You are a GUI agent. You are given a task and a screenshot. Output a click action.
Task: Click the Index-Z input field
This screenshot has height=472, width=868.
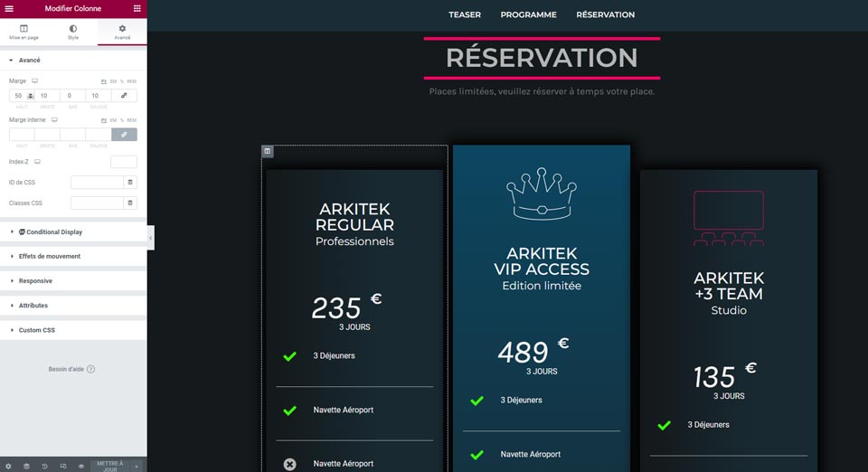point(123,162)
